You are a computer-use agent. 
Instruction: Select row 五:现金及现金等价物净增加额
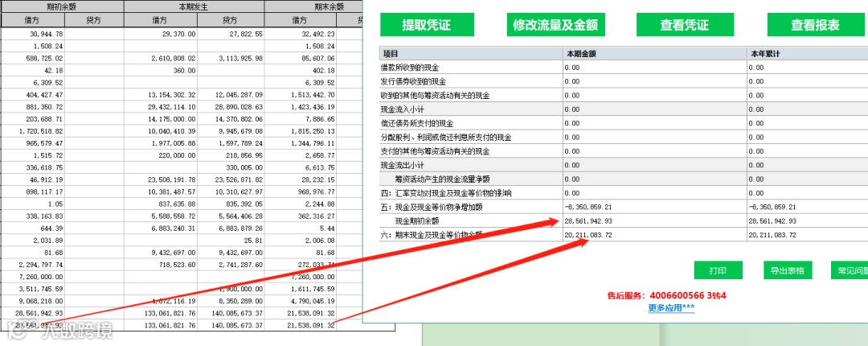coord(432,207)
